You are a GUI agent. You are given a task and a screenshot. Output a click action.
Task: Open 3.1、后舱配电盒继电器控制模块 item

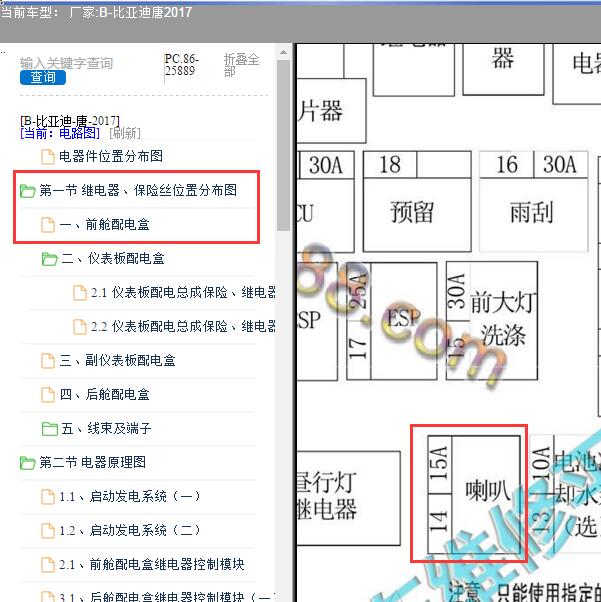[x=167, y=597]
